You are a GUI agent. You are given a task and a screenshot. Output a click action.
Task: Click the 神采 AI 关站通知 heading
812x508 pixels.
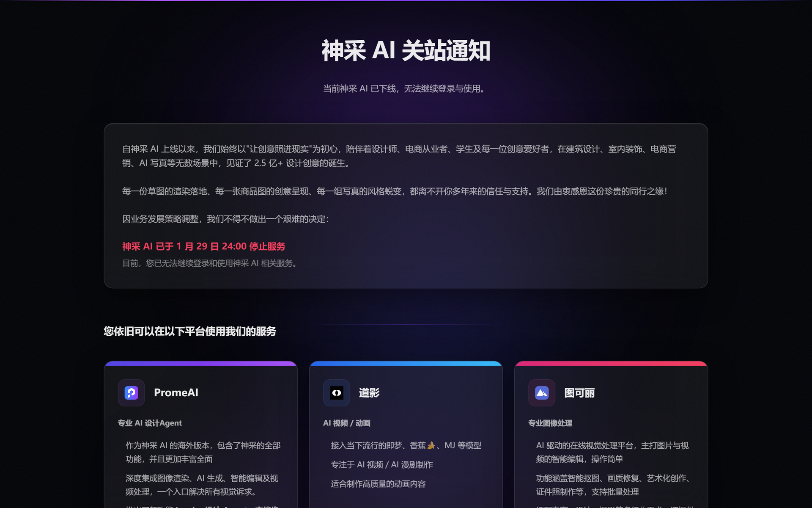click(406, 51)
